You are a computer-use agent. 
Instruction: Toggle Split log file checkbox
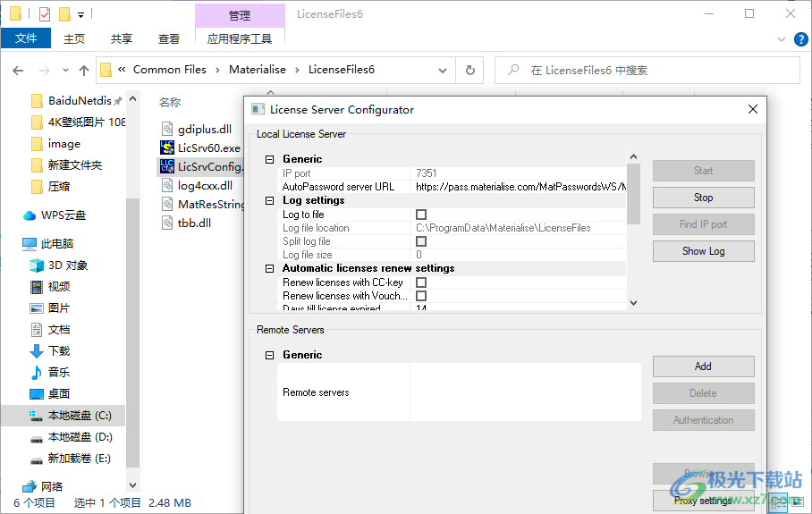tap(421, 241)
